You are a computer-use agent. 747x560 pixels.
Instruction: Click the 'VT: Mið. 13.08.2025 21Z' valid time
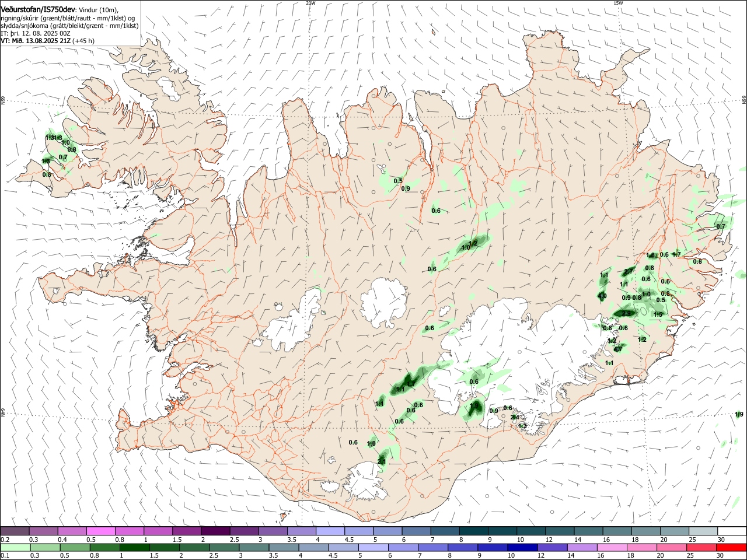tap(36, 41)
